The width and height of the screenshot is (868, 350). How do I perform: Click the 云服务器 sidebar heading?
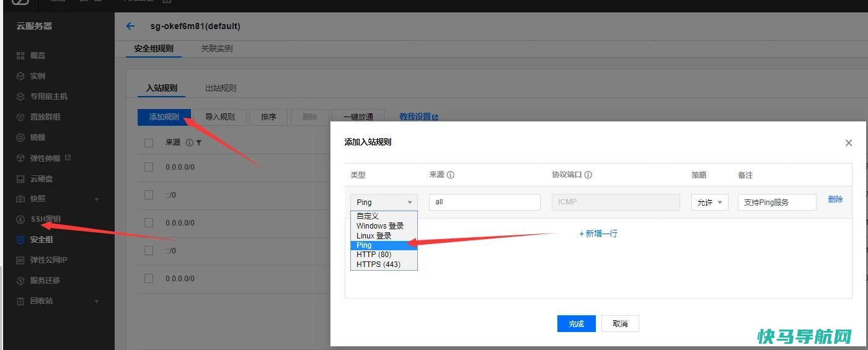tap(34, 26)
